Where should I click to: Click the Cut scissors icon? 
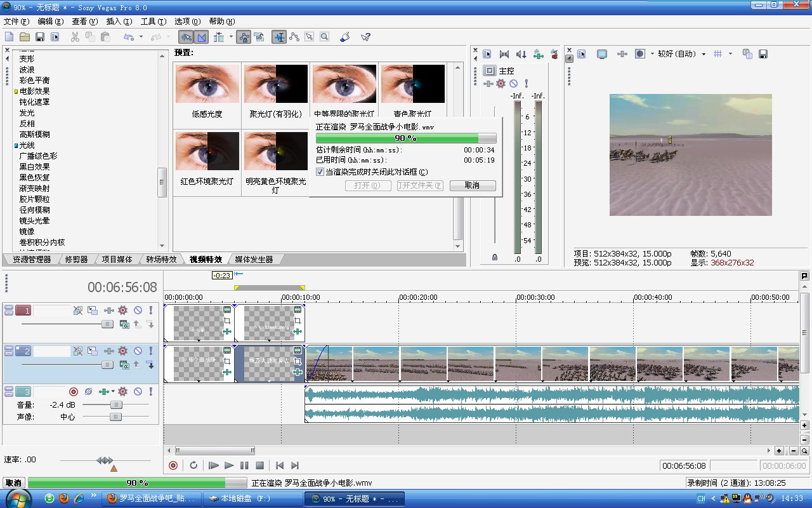(x=75, y=37)
